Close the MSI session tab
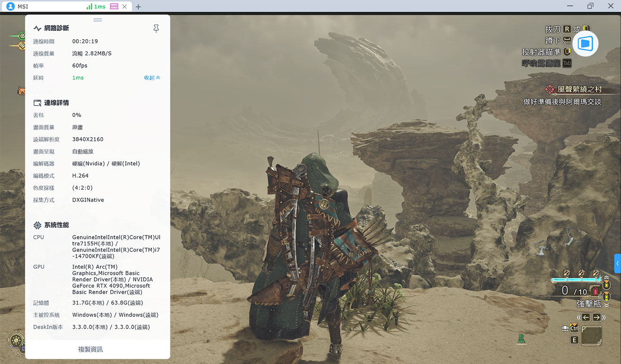The width and height of the screenshot is (621, 364). (124, 6)
